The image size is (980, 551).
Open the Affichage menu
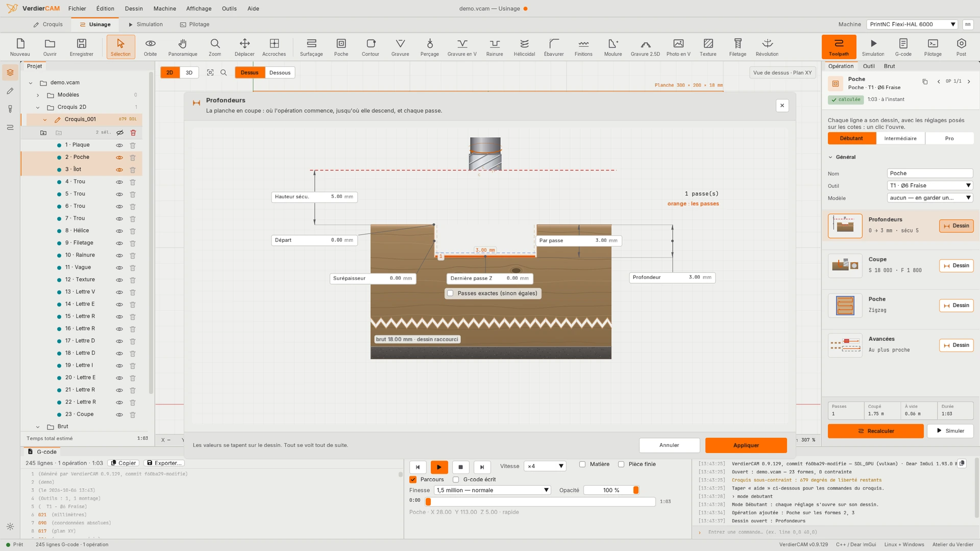point(199,9)
